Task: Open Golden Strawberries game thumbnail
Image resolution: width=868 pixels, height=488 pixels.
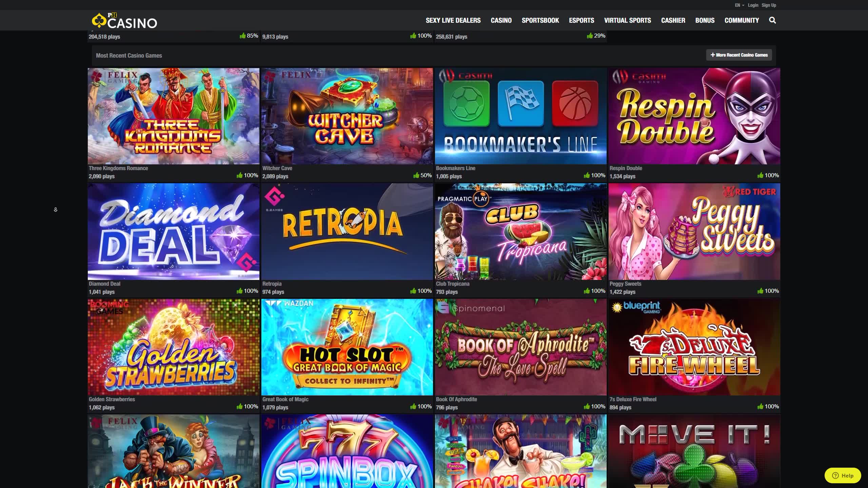Action: [174, 347]
